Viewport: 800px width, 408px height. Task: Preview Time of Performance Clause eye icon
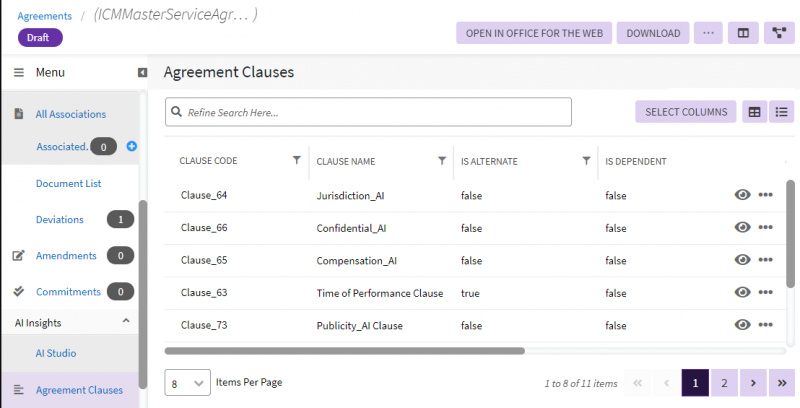[742, 292]
